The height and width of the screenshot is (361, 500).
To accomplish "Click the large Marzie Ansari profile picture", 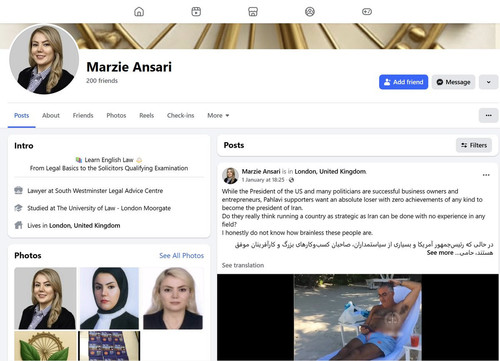I will (44, 59).
